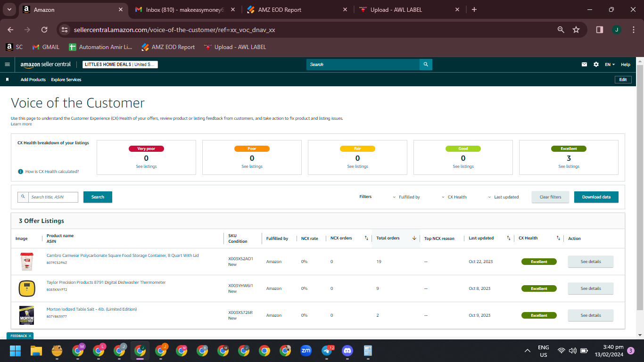Close the FEEDBACK tab

coord(30,336)
